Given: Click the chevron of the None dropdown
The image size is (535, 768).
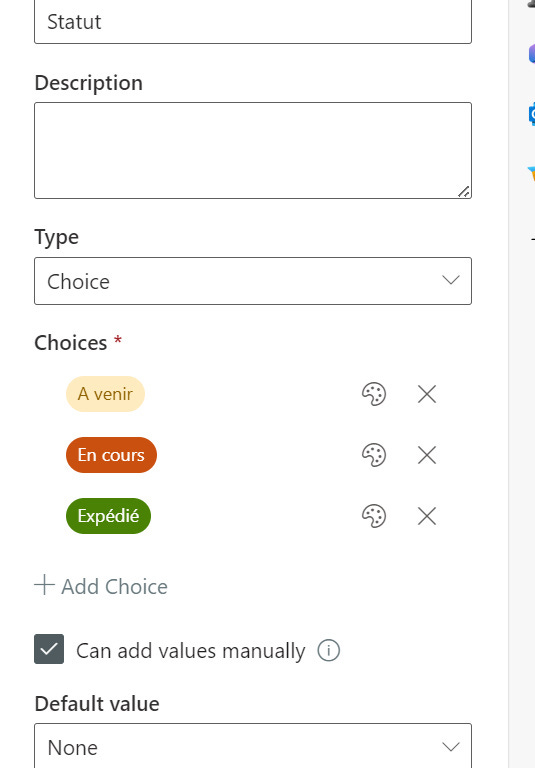Looking at the screenshot, I should pos(450,747).
